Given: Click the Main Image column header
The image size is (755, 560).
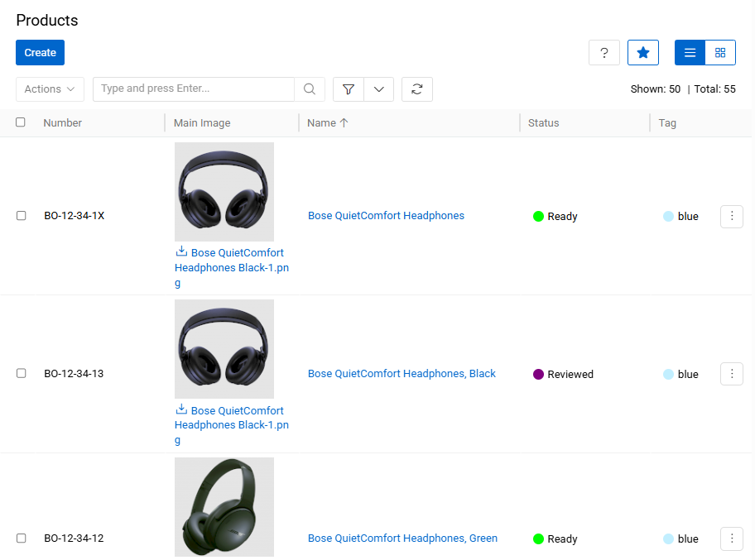Looking at the screenshot, I should 202,122.
